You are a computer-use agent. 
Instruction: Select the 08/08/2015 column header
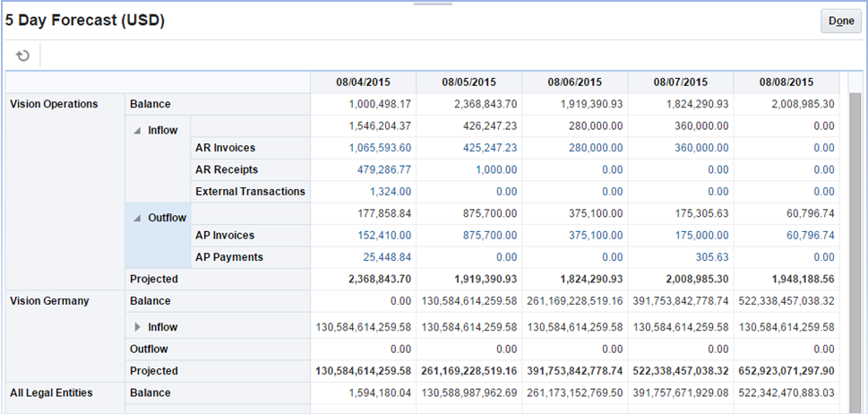pos(786,82)
